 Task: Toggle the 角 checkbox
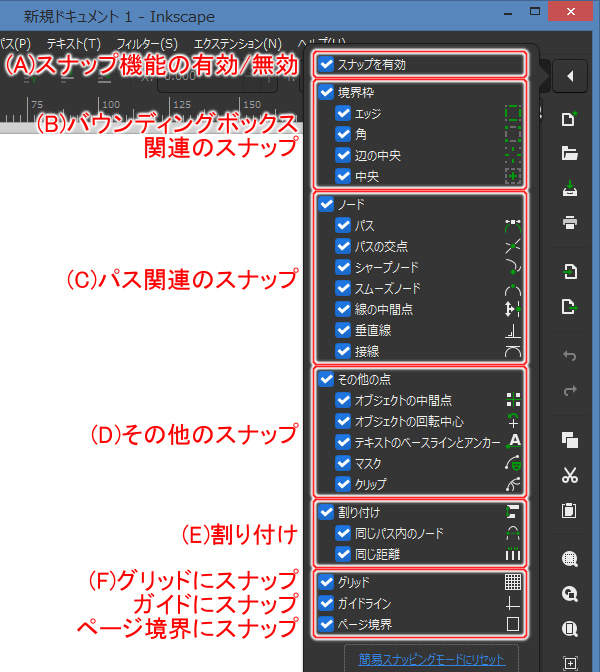(343, 134)
